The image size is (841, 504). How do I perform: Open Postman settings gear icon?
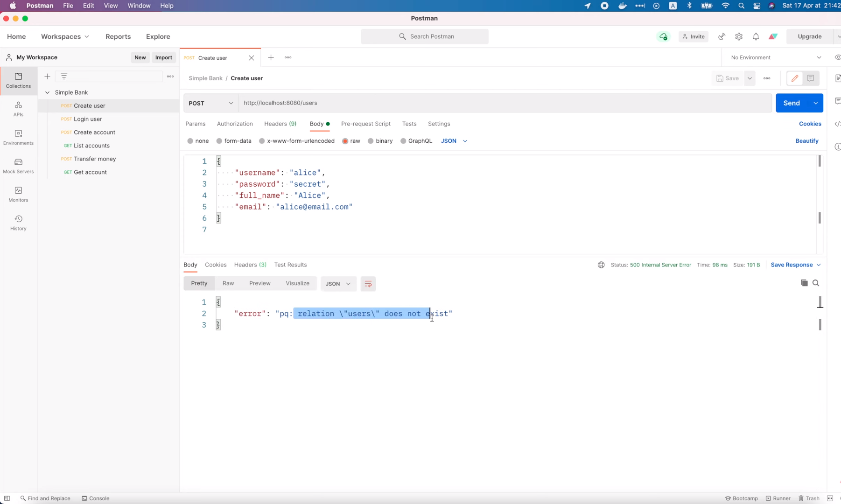pyautogui.click(x=739, y=36)
